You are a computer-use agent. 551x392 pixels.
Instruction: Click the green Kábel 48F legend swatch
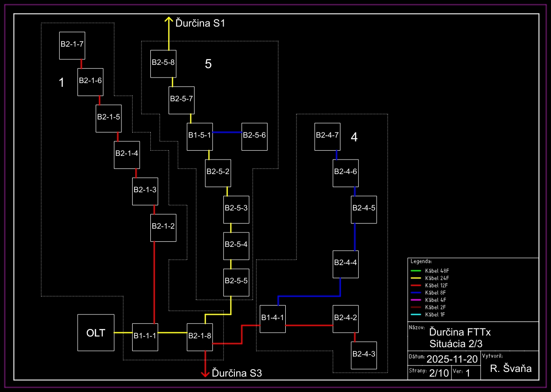pyautogui.click(x=416, y=271)
